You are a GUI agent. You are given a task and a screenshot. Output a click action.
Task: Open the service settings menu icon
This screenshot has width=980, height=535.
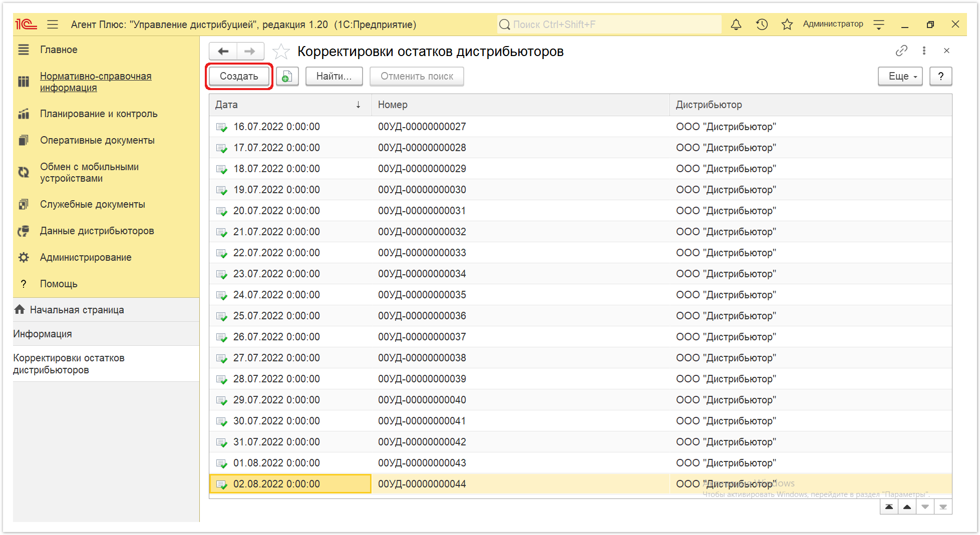(879, 25)
